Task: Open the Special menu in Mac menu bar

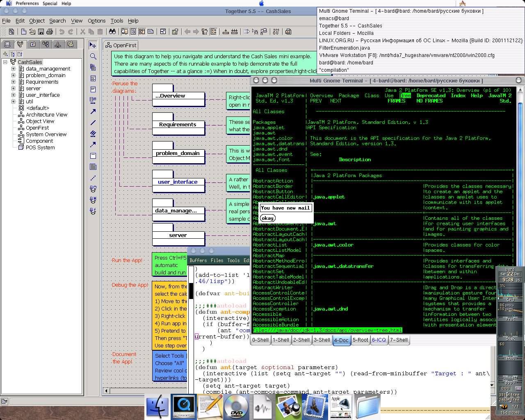Action: (50, 3)
